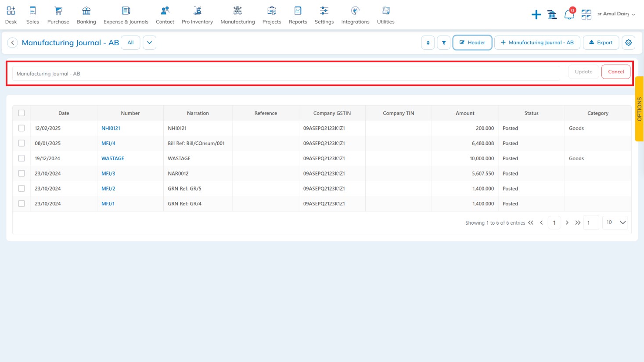Open the Sales module
Screen dimensions: 644x362
tap(32, 15)
